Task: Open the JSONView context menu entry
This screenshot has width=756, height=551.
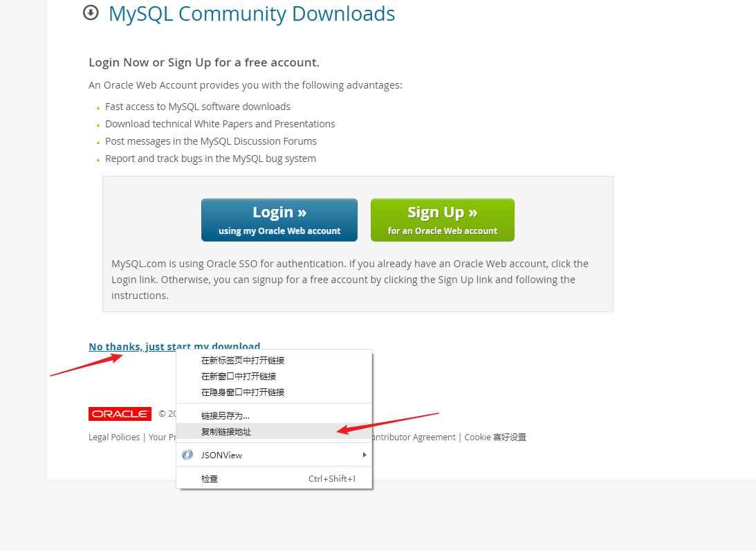Action: pos(274,455)
